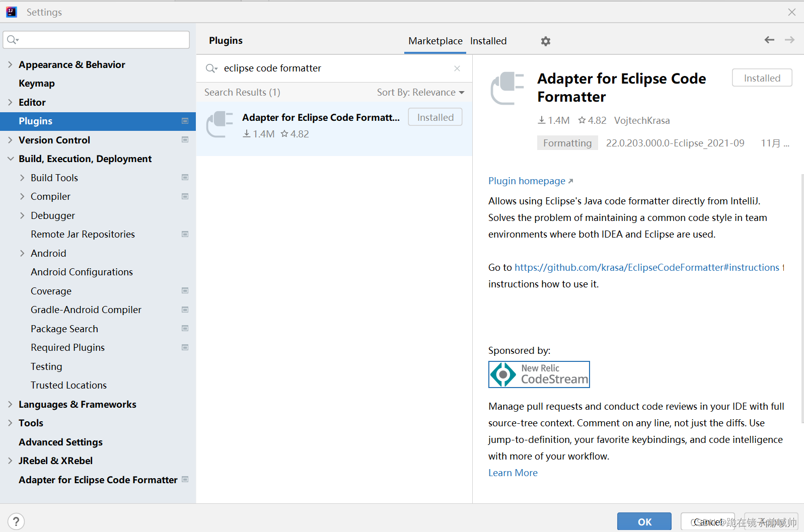Switch to the Installed tab
Screen dimensions: 804x532
coord(488,41)
